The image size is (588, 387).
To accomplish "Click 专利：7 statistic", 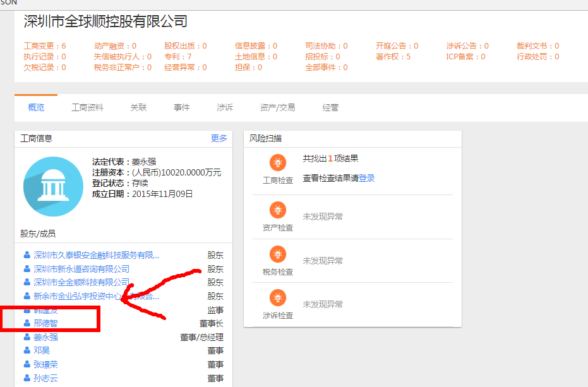I will (178, 57).
